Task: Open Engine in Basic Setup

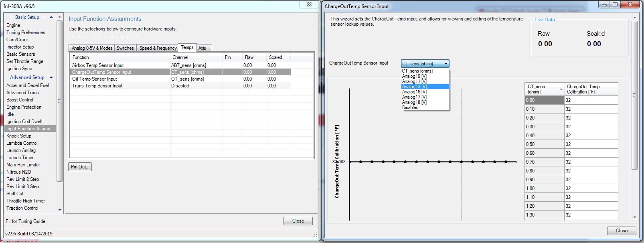Action: click(x=13, y=25)
